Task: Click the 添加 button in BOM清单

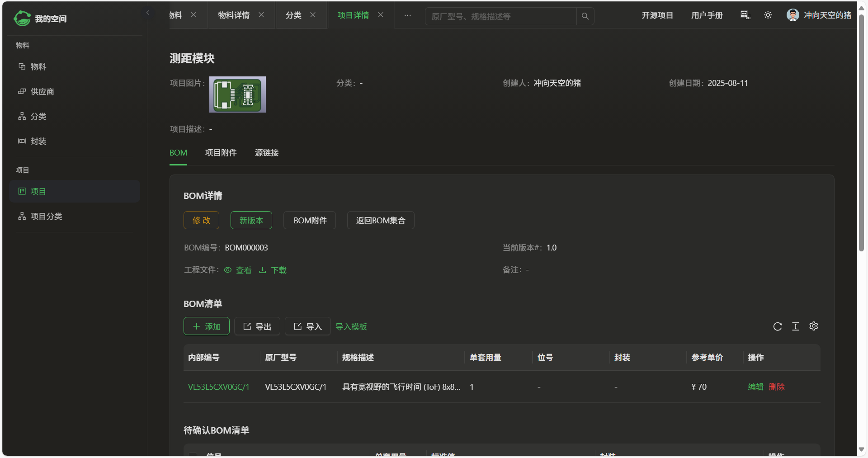Action: (x=207, y=326)
